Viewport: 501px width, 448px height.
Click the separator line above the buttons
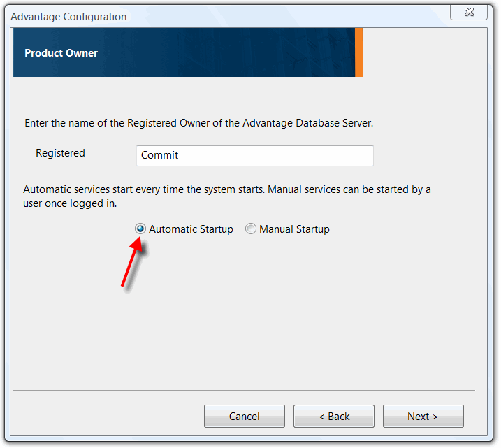(x=244, y=390)
